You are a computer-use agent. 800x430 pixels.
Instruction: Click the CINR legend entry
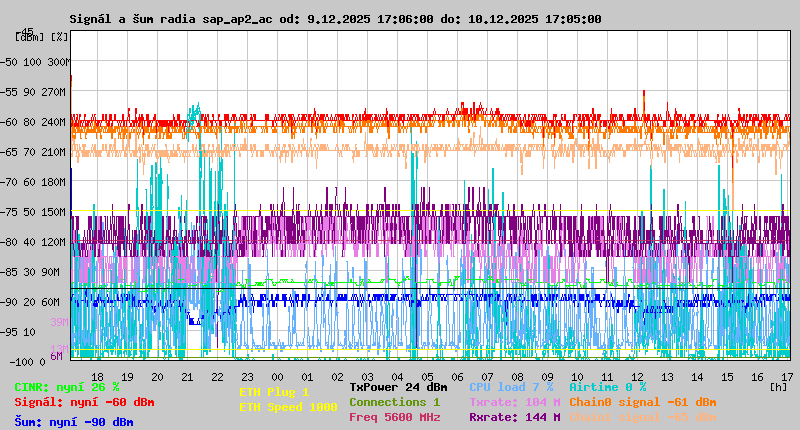(67, 387)
